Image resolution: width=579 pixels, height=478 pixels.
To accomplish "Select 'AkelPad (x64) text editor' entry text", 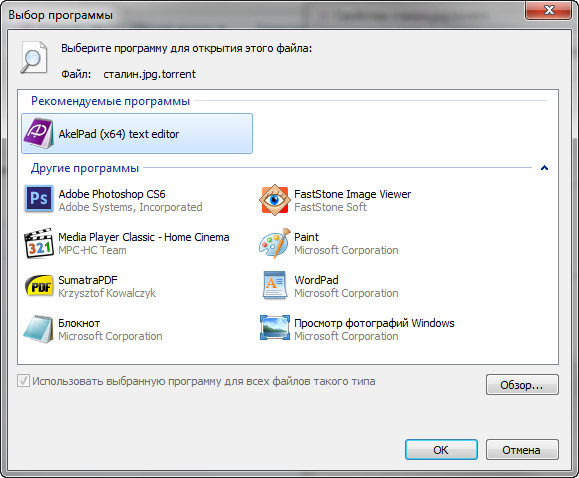I will coord(119,134).
